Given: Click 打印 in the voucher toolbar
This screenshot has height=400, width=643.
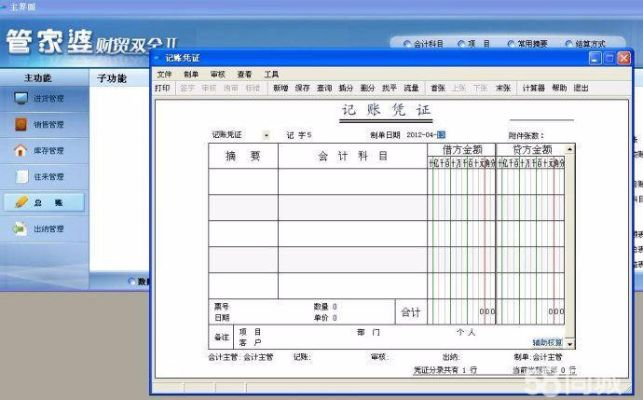Looking at the screenshot, I should coord(162,88).
